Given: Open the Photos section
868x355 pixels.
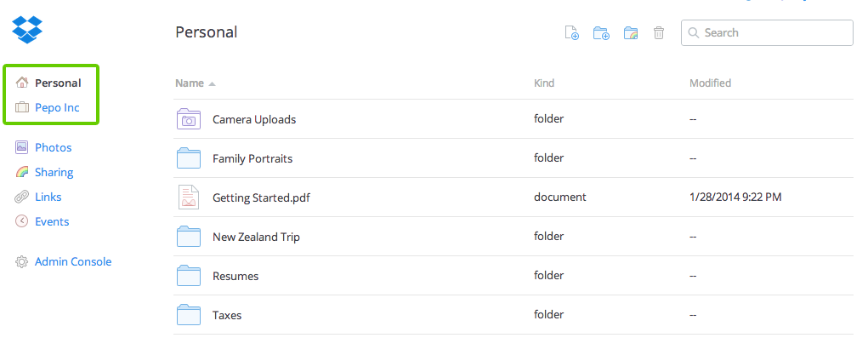Looking at the screenshot, I should (x=53, y=147).
